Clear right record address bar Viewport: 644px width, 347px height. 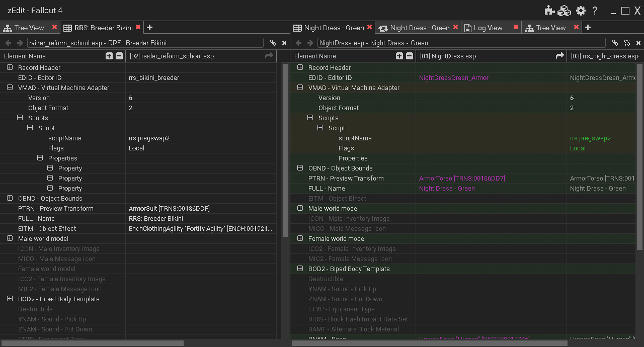638,43
